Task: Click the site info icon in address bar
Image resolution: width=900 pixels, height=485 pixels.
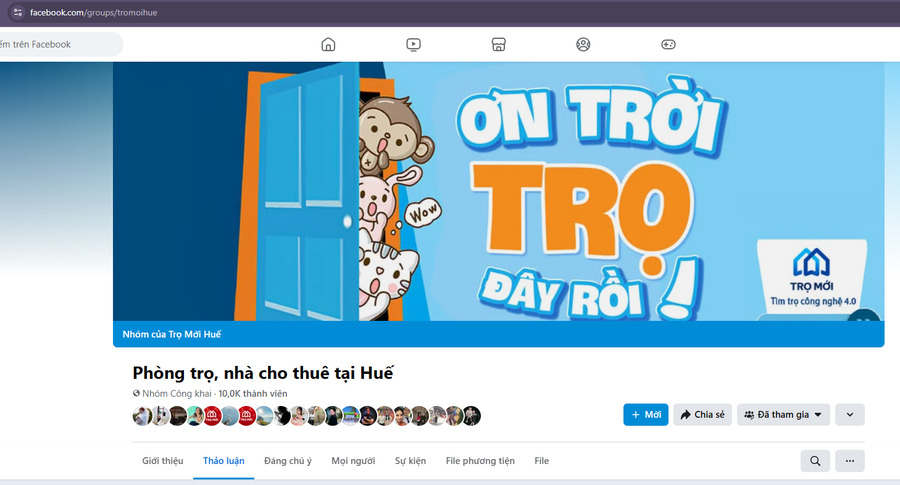Action: 18,12
